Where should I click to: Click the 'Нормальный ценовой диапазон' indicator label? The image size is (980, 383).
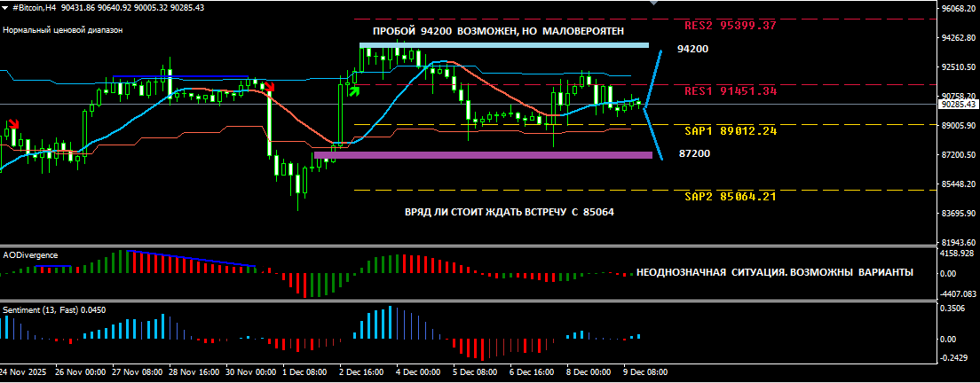coord(63,29)
